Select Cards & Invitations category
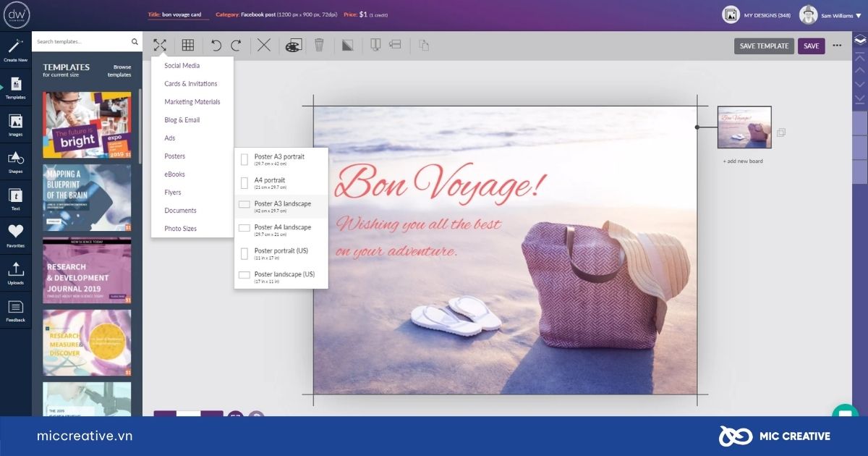The width and height of the screenshot is (868, 456). 190,83
